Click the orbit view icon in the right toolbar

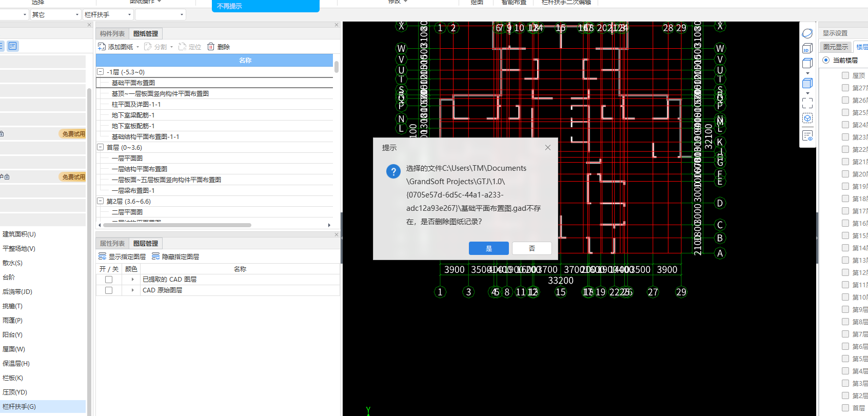pos(807,33)
